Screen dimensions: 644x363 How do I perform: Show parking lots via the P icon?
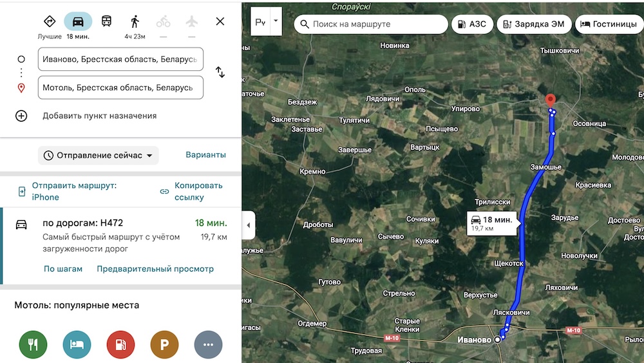click(x=164, y=344)
